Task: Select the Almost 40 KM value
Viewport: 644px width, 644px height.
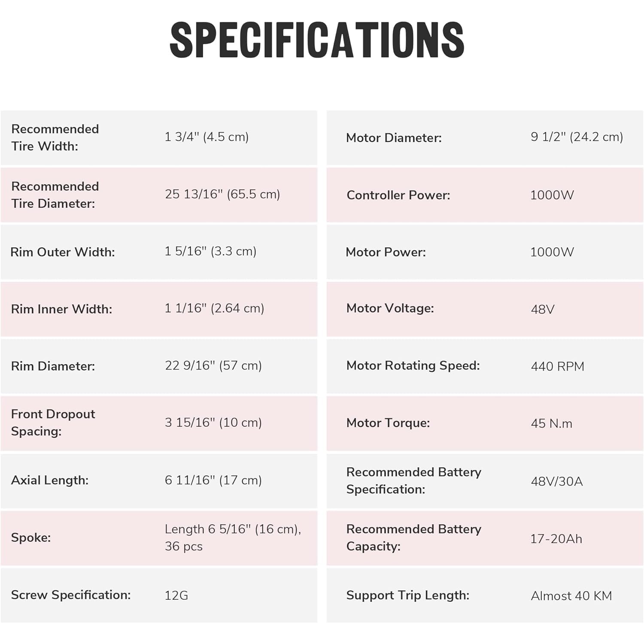Action: pos(571,596)
